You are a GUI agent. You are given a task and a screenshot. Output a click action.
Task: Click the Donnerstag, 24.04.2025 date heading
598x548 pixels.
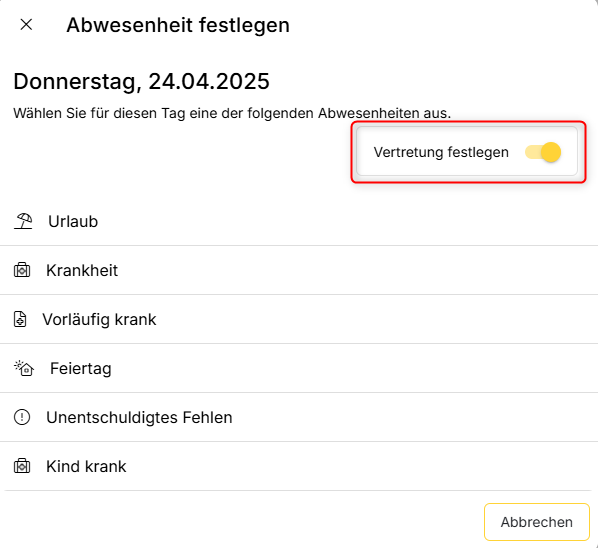(141, 82)
